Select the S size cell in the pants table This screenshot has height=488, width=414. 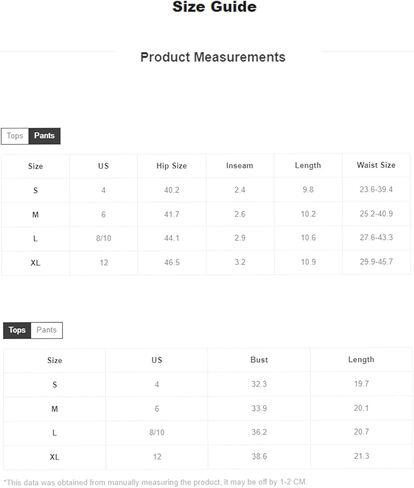tap(35, 190)
